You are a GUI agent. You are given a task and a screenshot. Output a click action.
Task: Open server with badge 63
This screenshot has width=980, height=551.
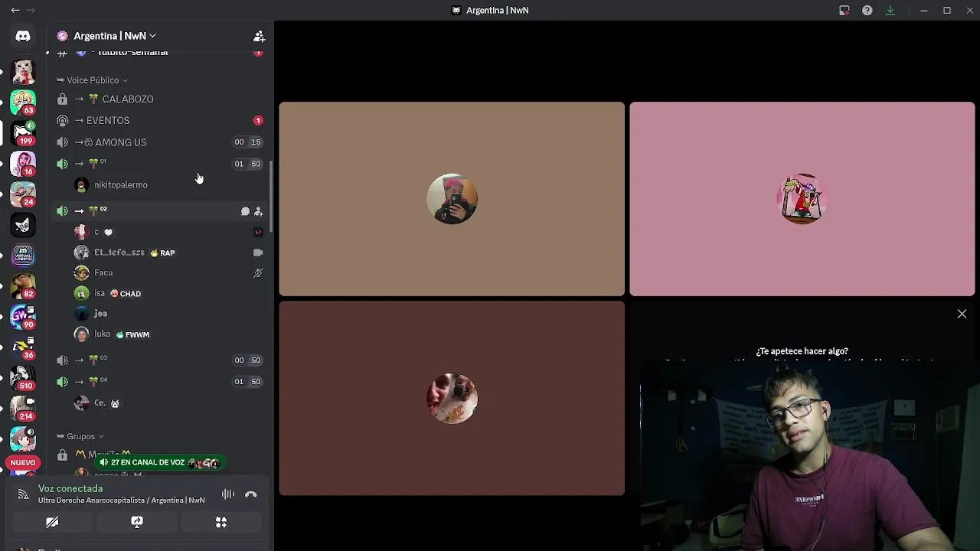23,103
